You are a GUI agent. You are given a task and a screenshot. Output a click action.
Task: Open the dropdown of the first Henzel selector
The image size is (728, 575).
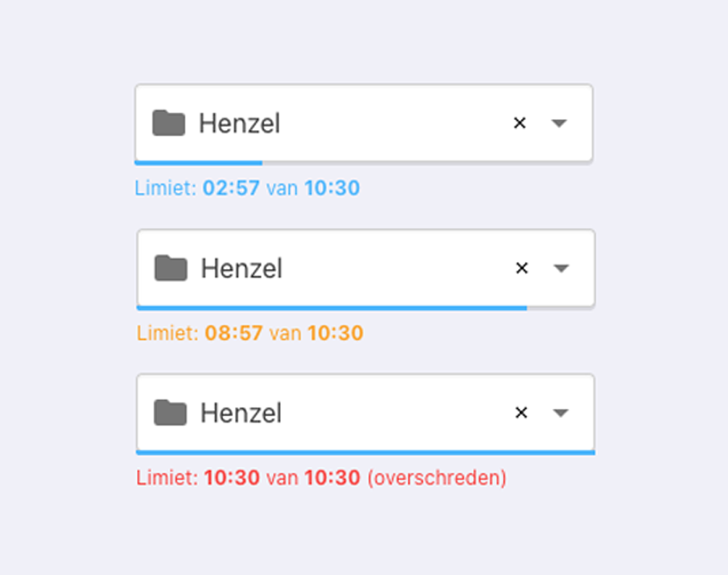click(560, 123)
